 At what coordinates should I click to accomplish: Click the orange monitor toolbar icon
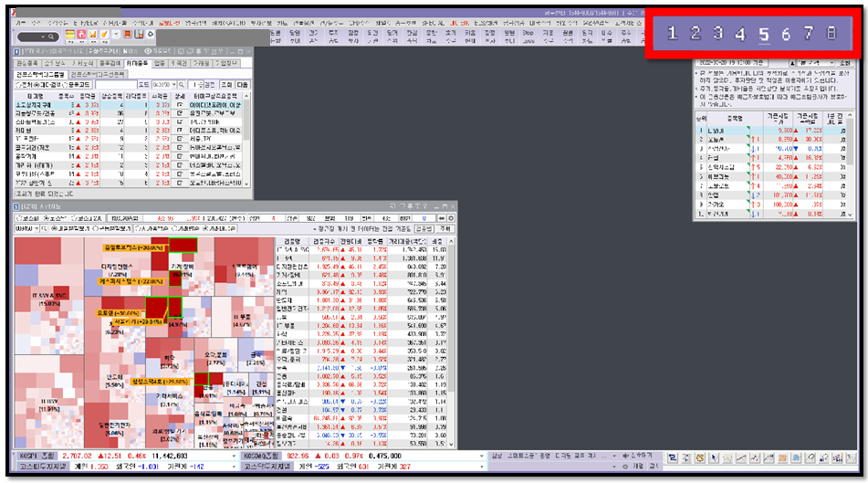pos(127,35)
